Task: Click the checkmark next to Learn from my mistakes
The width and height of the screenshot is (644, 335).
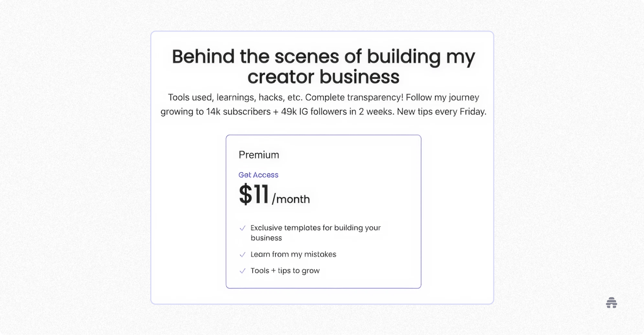Action: click(243, 254)
